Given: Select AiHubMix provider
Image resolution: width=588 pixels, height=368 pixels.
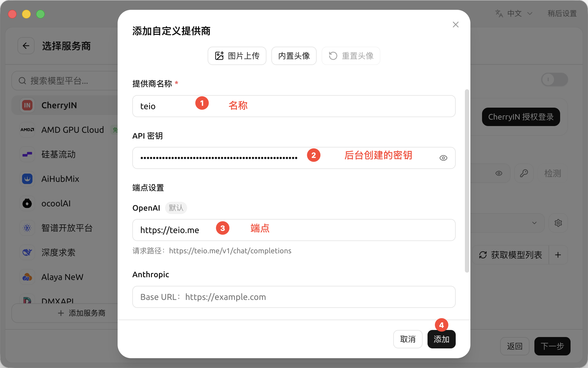Looking at the screenshot, I should (x=65, y=179).
